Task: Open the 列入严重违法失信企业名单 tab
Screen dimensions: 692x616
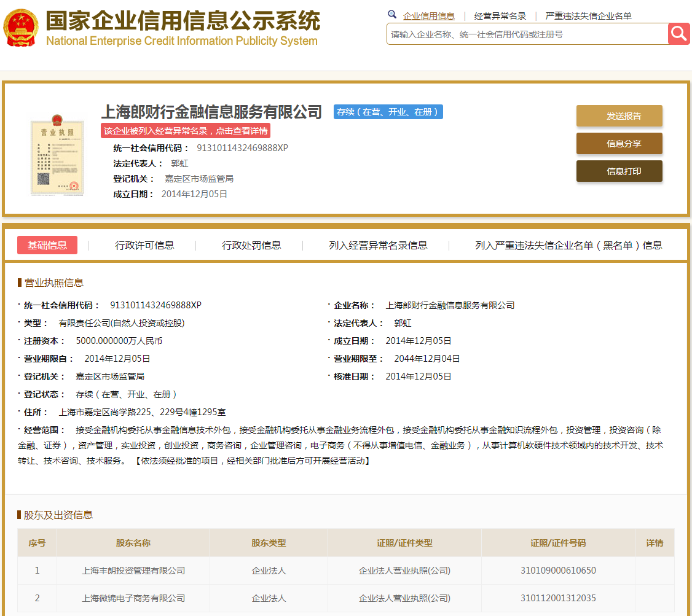Action: 560,245
